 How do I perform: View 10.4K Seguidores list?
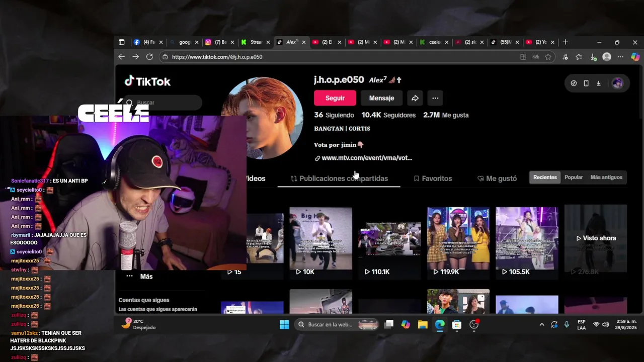tap(388, 115)
